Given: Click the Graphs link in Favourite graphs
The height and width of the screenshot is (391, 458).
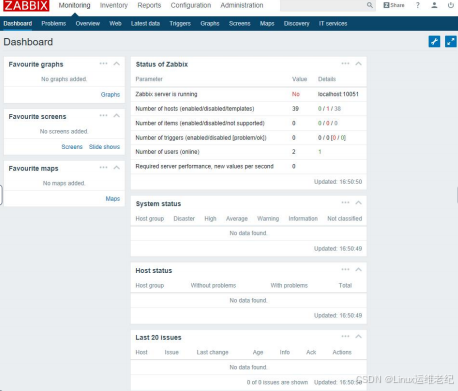Looking at the screenshot, I should [x=110, y=95].
